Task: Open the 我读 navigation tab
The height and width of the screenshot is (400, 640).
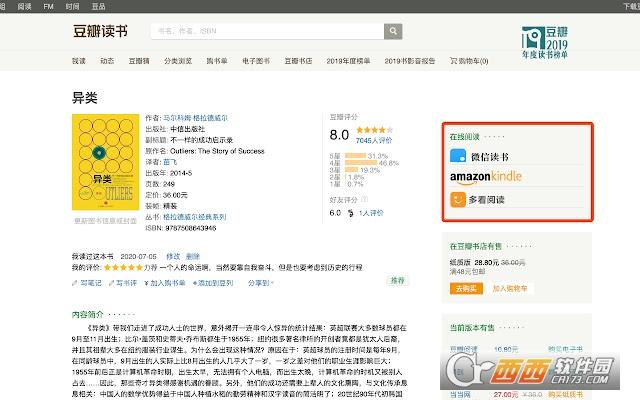Action: (79, 61)
